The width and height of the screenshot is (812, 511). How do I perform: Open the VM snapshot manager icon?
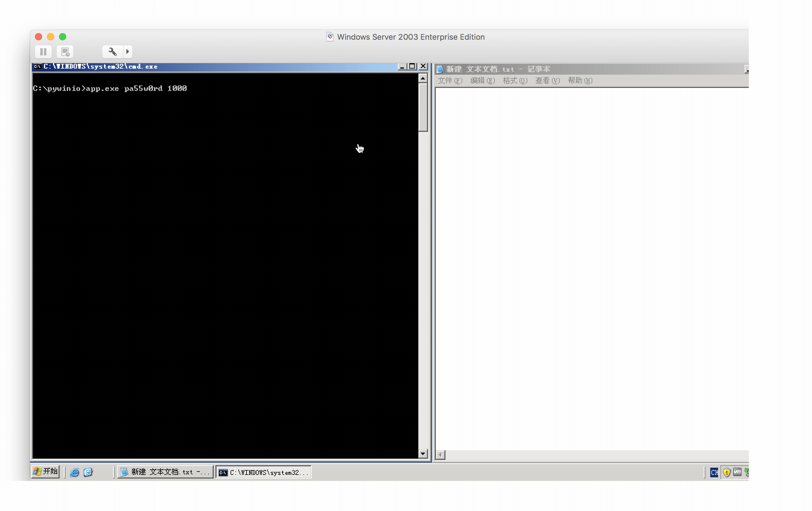click(65, 51)
